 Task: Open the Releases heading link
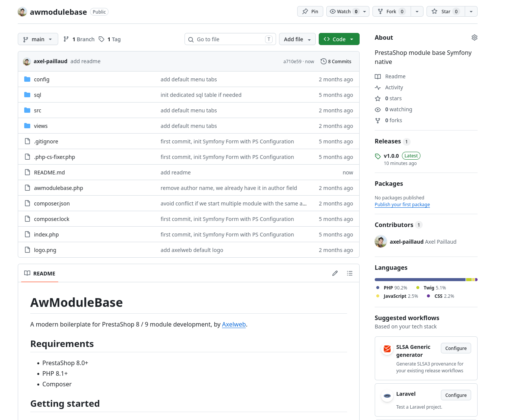click(x=388, y=141)
